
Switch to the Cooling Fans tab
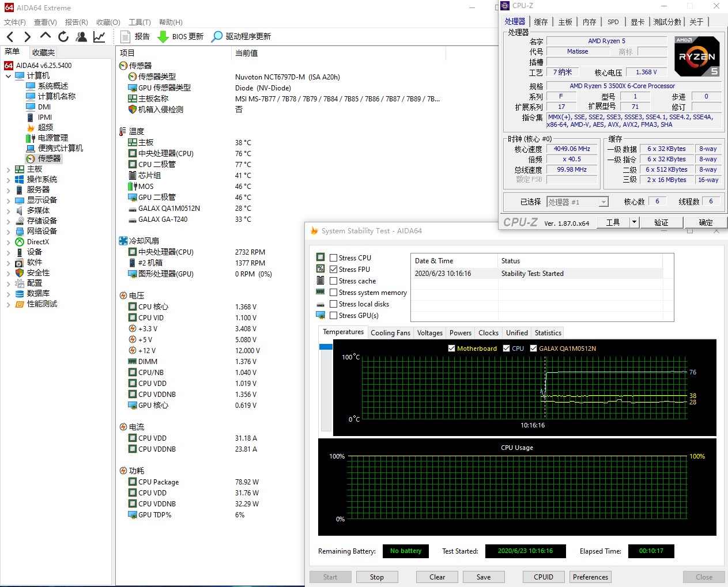[390, 333]
